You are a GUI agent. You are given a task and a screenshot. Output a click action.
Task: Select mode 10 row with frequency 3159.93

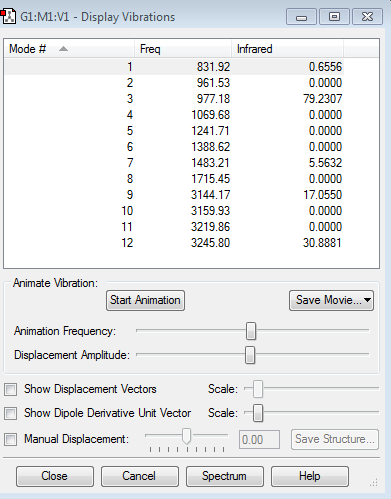coord(174,211)
